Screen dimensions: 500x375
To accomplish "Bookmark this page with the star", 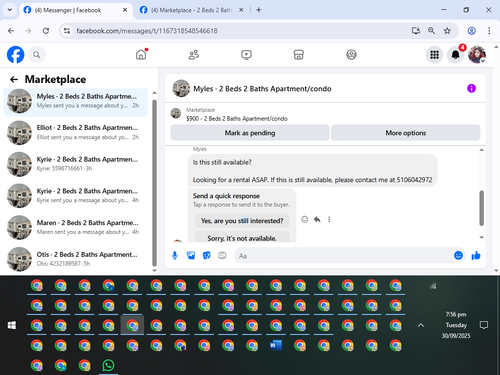I will 447,31.
